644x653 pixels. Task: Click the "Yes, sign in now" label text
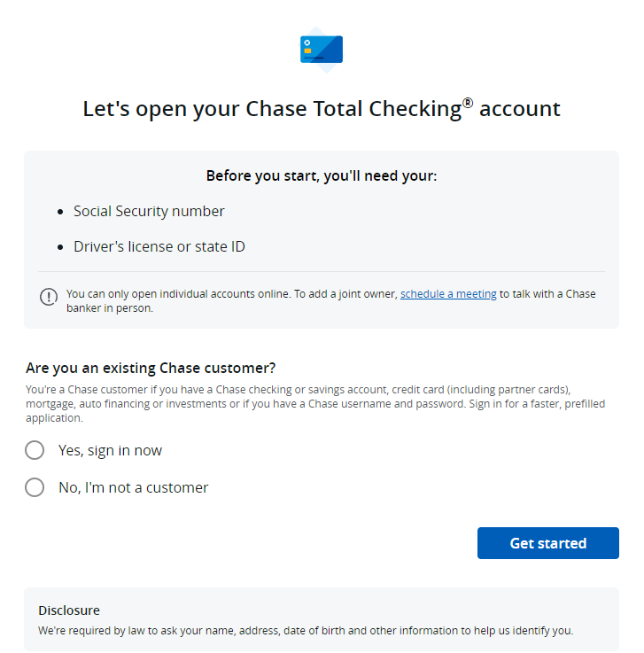(110, 450)
